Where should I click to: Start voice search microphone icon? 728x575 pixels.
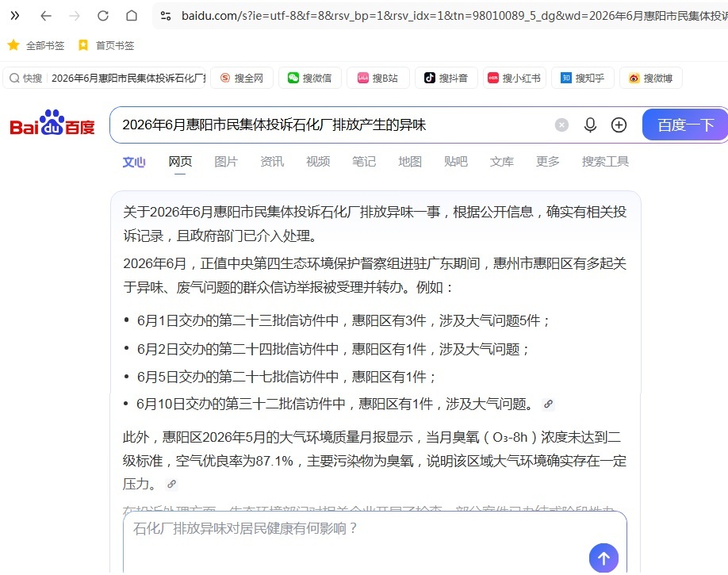pyautogui.click(x=590, y=125)
